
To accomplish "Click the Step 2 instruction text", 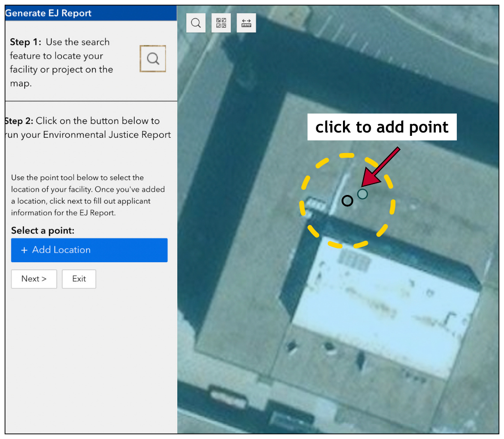I will 88,128.
